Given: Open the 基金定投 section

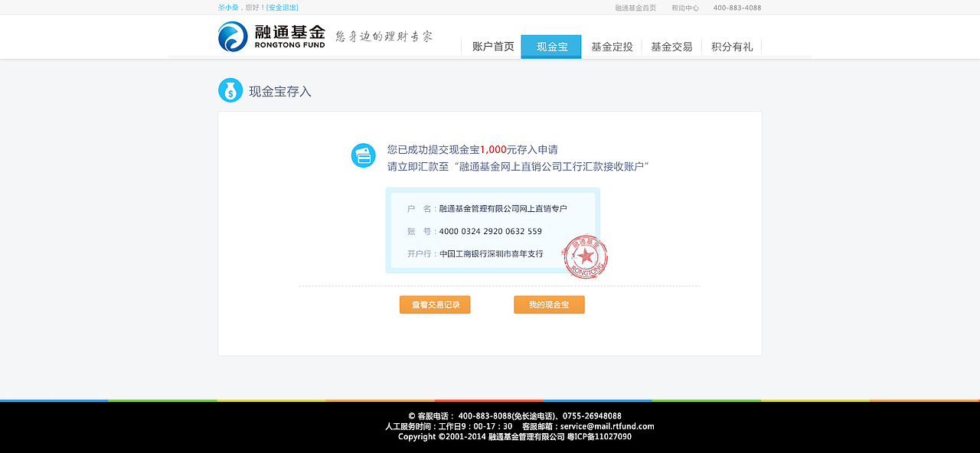Looking at the screenshot, I should (611, 46).
